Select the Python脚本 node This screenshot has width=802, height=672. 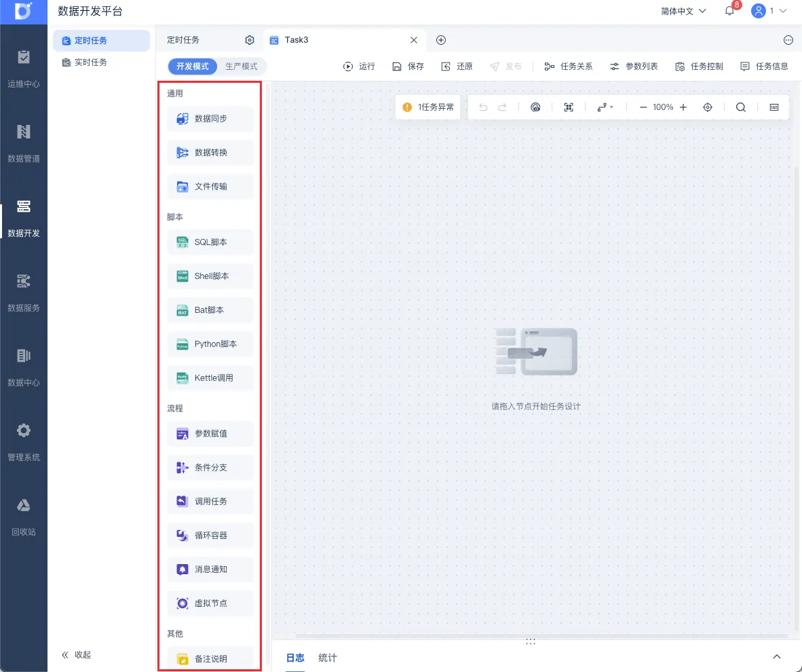210,344
